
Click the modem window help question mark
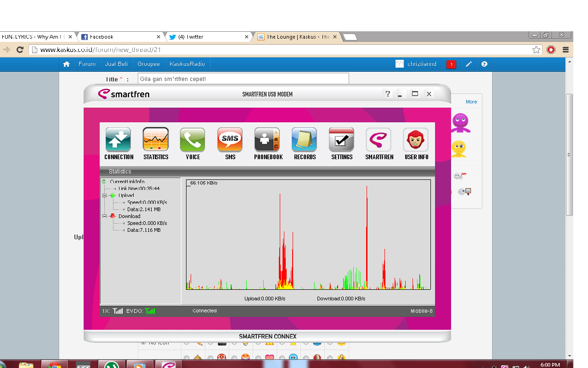[388, 94]
